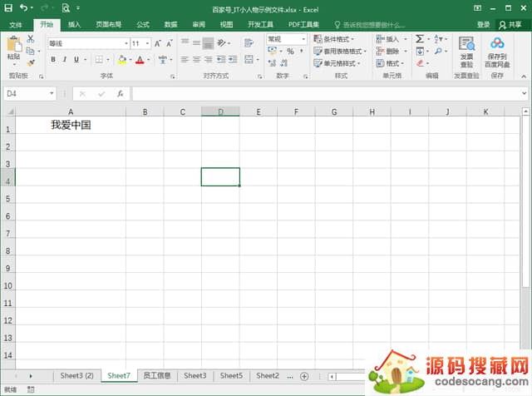Apply comma style number format
532x396 pixels.
point(301,52)
